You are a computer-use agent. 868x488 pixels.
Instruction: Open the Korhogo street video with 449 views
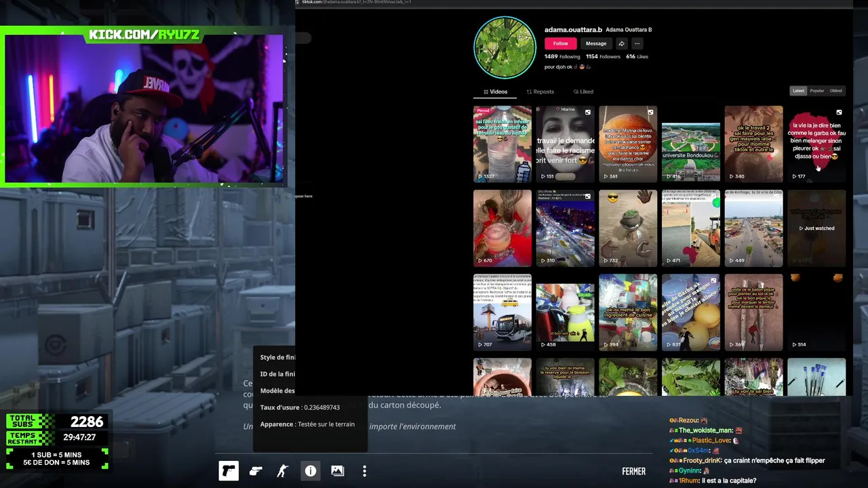coord(753,228)
